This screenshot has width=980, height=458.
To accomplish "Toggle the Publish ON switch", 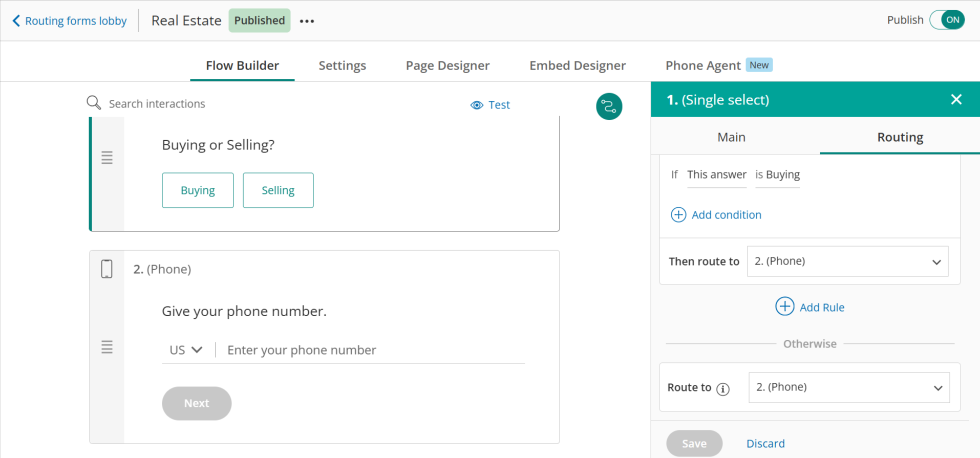I will point(947,20).
